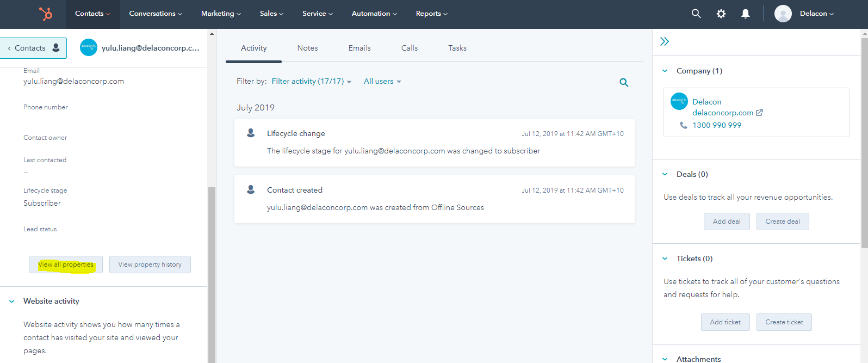Image resolution: width=868 pixels, height=363 pixels.
Task: Click the July 2019 timeline heading
Action: tap(256, 108)
